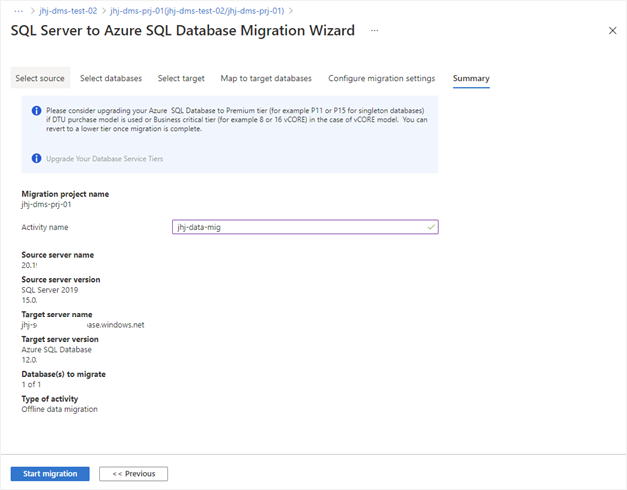This screenshot has width=627, height=490.
Task: Switch to the Select source tab
Action: coord(40,78)
